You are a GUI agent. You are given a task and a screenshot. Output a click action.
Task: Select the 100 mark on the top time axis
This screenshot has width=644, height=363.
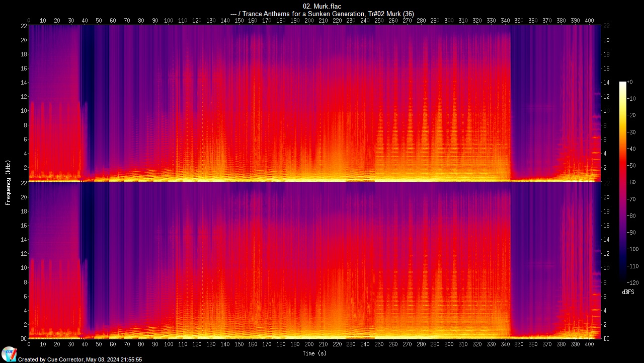[169, 21]
